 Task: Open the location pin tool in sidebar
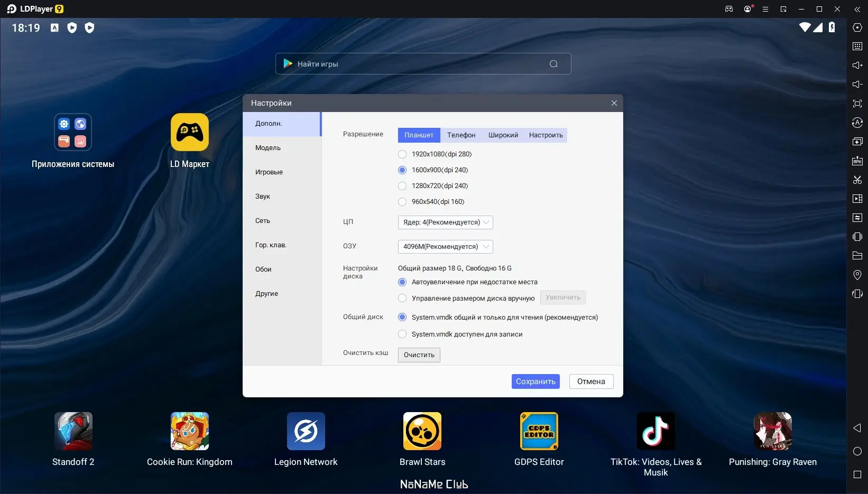tap(857, 275)
